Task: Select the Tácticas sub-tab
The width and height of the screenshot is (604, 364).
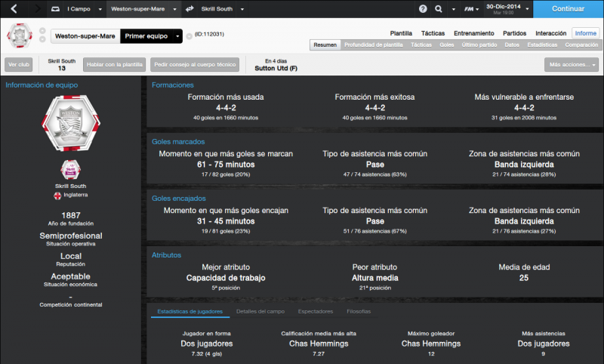Action: 421,45
